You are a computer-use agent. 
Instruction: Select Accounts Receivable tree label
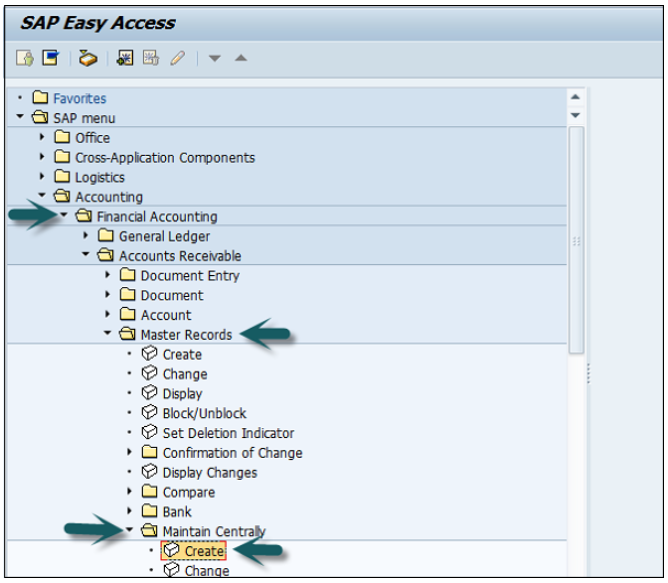pos(180,256)
